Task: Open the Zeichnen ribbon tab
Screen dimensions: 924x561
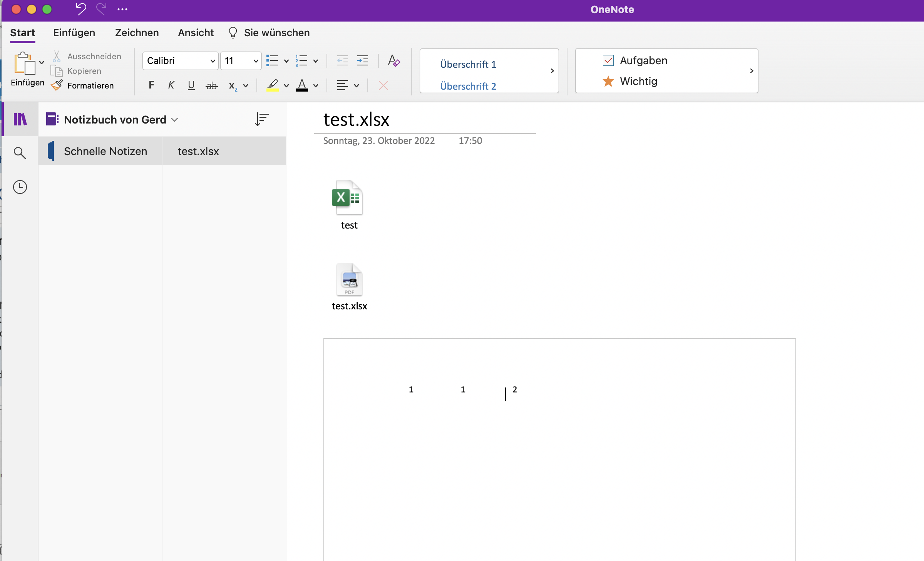Action: (x=137, y=33)
